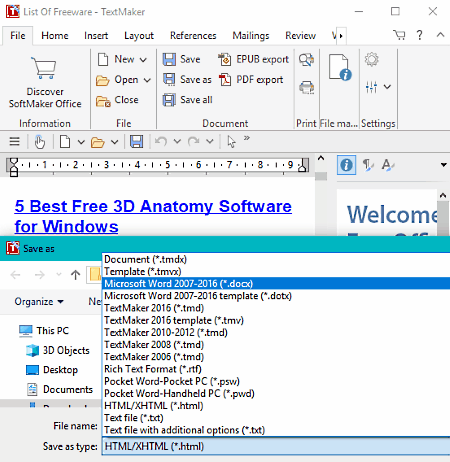Click the EPUB export button
This screenshot has width=450, height=462.
[x=253, y=59]
